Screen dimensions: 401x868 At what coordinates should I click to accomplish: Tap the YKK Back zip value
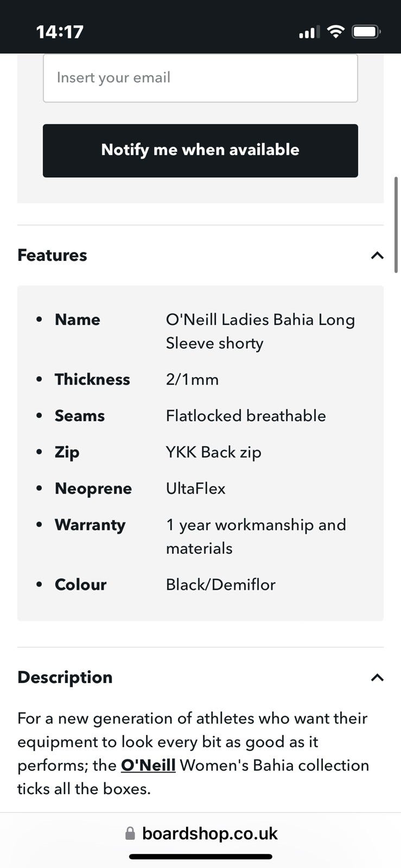[213, 452]
